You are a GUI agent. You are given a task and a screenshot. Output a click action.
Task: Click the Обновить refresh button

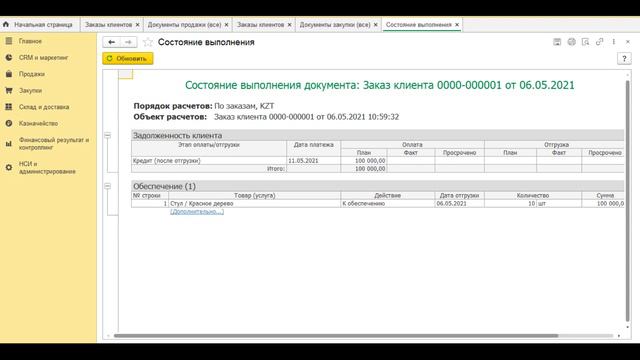[128, 59]
